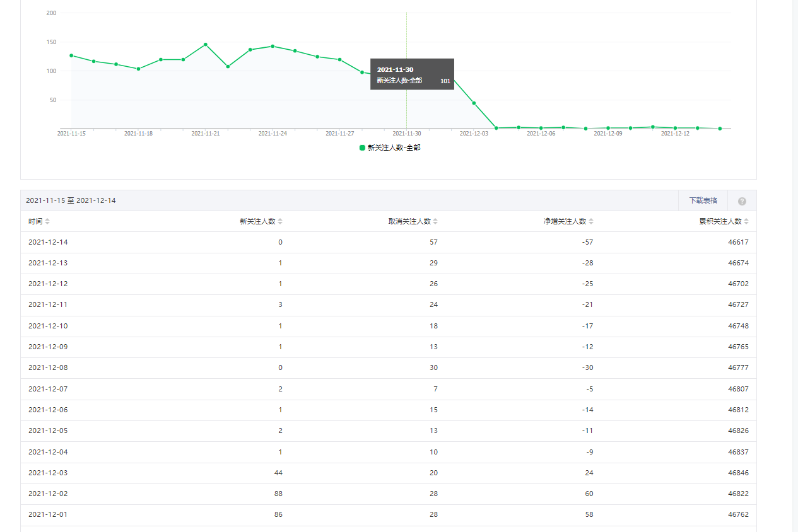The width and height of the screenshot is (798, 532).
Task: Select the 2021-12-06 date cell
Action: 48,410
